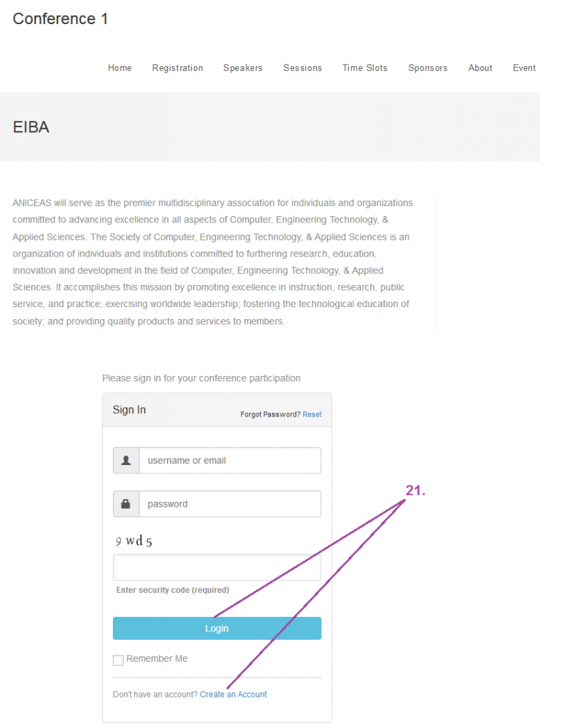Tick the Remember Me checkbox
Screen dimensions: 564x728
(x=119, y=660)
